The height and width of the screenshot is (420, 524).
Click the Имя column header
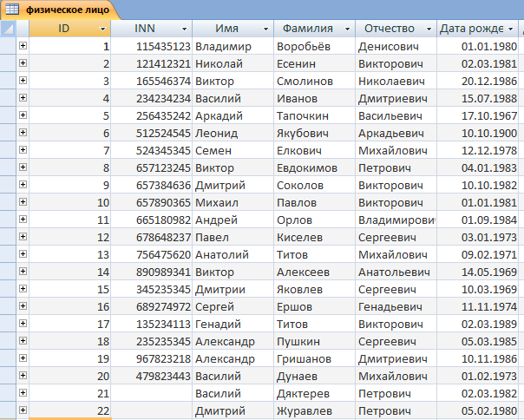[233, 29]
